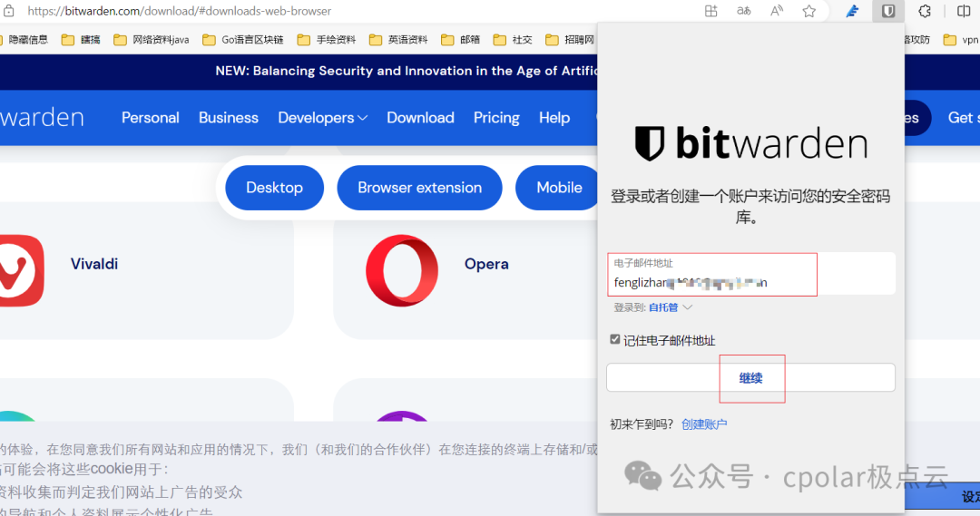Viewport: 980px width, 516px height.
Task: Add page to favorites with star icon
Action: (809, 11)
